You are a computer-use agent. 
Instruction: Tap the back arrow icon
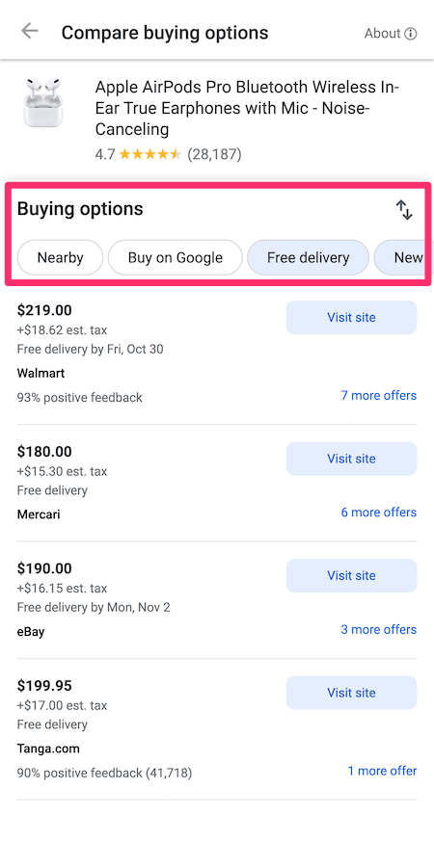(x=29, y=31)
